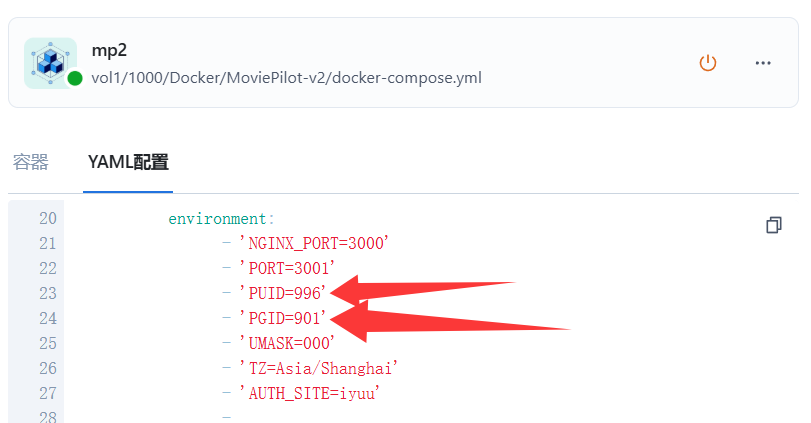This screenshot has width=811, height=423.
Task: Open the three-dot more options menu
Action: pyautogui.click(x=763, y=63)
